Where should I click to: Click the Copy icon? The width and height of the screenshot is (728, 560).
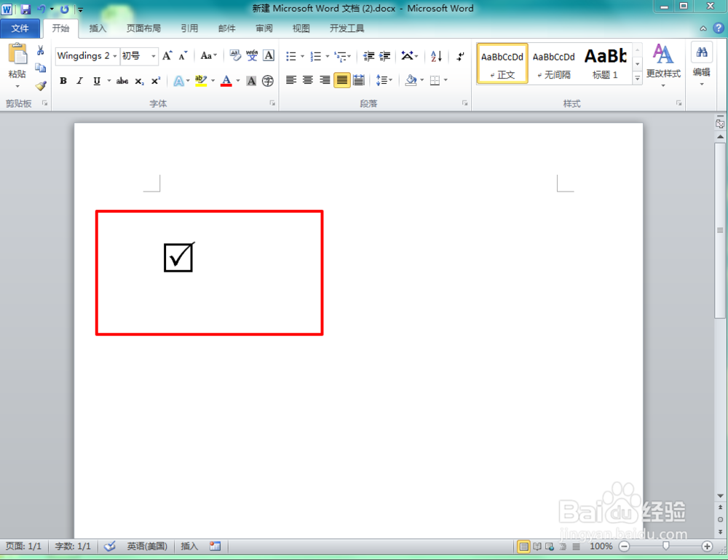point(40,68)
